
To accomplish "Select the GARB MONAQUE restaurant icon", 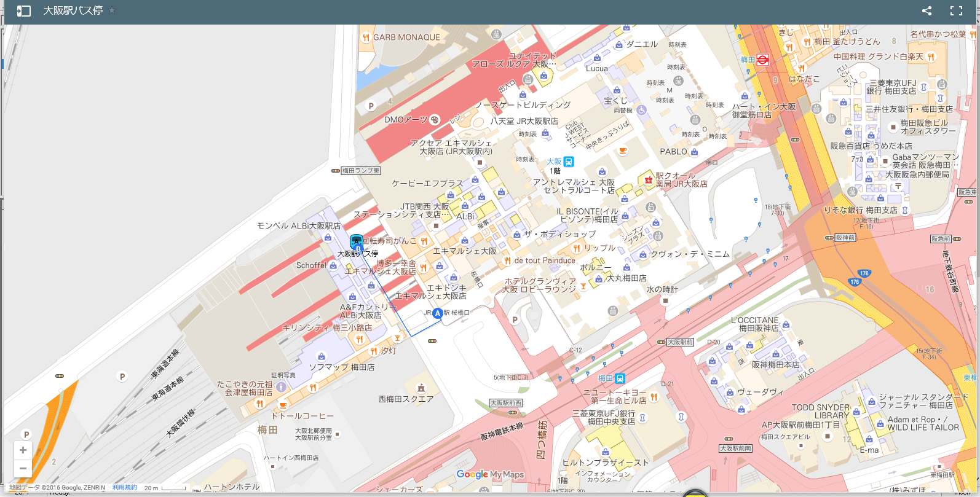I will (x=366, y=37).
